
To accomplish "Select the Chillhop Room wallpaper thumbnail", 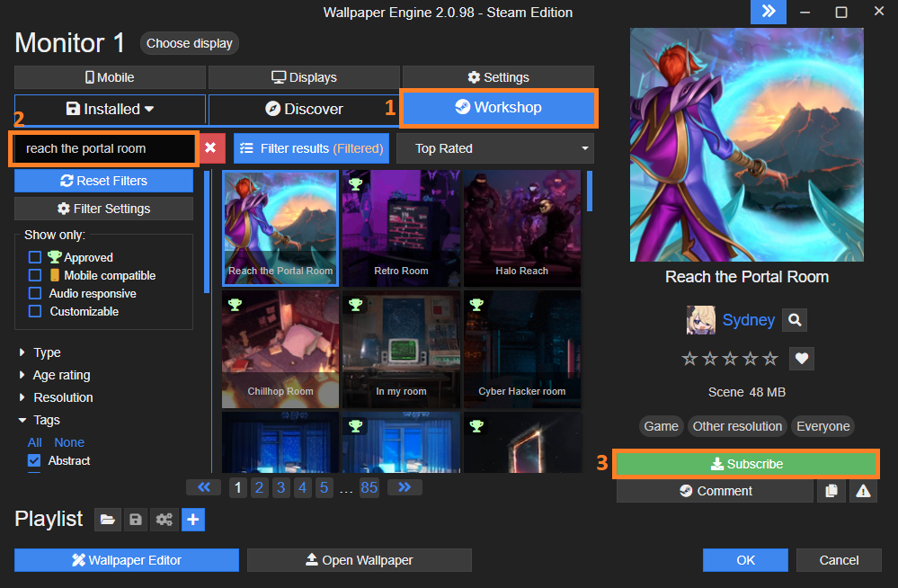I will [x=280, y=349].
